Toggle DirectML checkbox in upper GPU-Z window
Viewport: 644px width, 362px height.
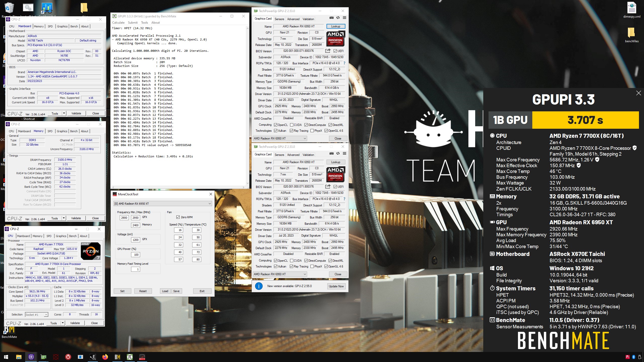click(x=330, y=125)
